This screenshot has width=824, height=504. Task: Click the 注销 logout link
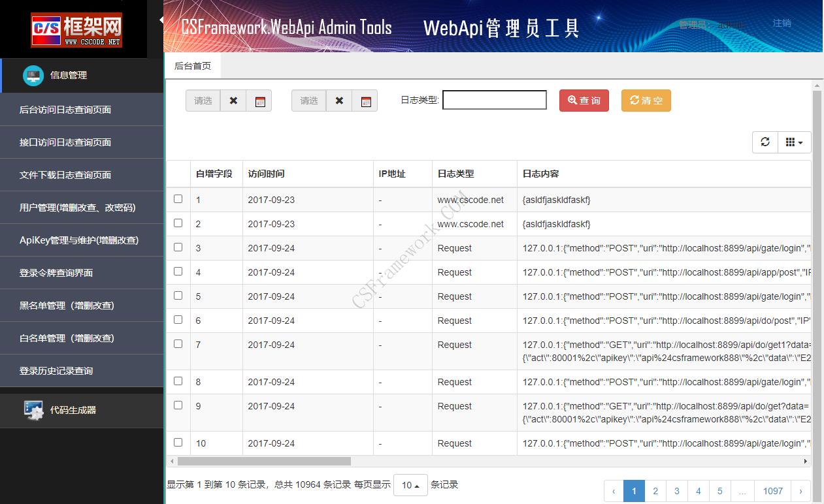[x=782, y=23]
